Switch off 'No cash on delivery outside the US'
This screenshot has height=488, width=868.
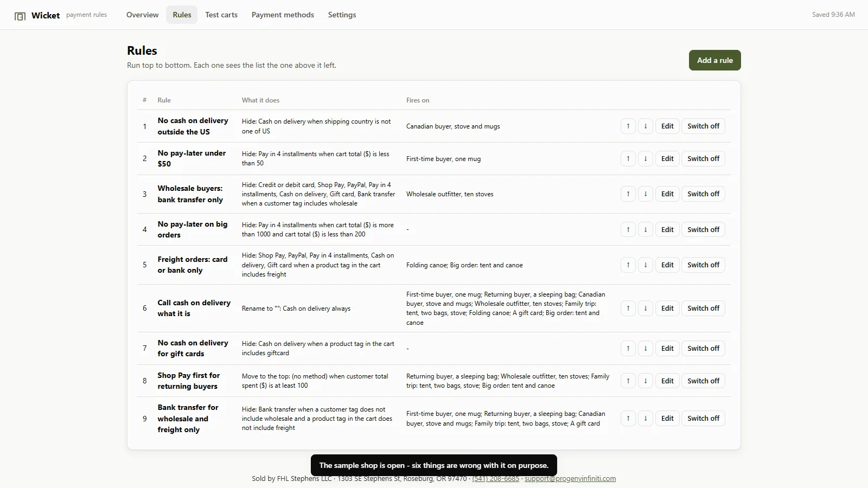tap(703, 126)
